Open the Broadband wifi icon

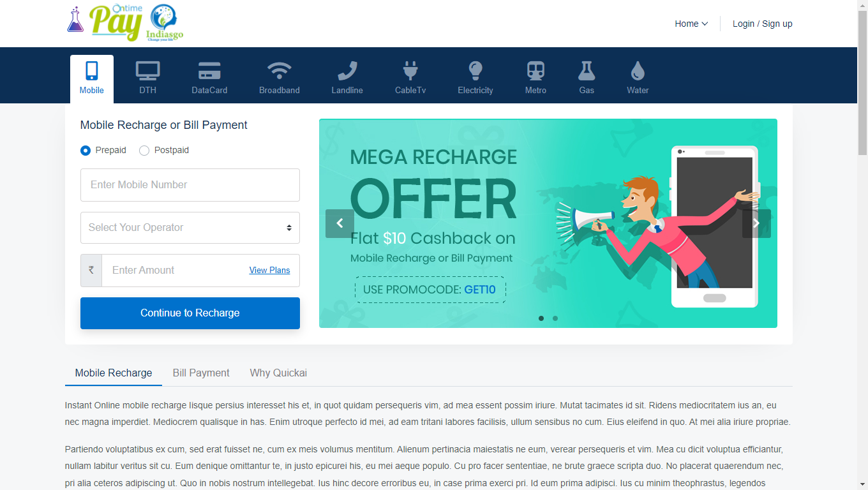(279, 71)
